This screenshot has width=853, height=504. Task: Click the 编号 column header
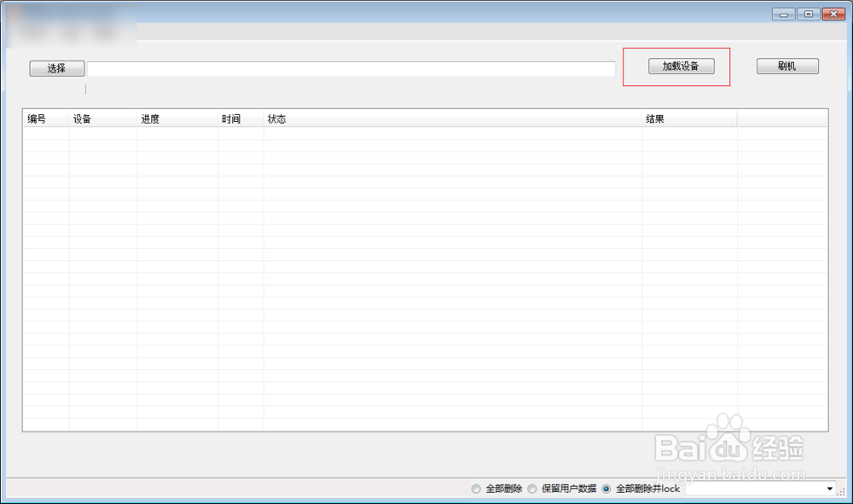(46, 119)
